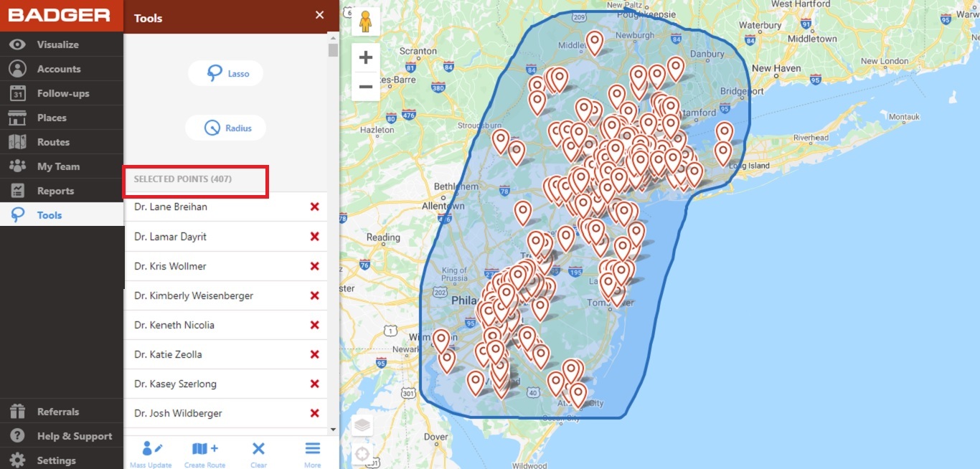Select Dr. Lane Breihan row
The width and height of the screenshot is (980, 469).
pyautogui.click(x=226, y=207)
